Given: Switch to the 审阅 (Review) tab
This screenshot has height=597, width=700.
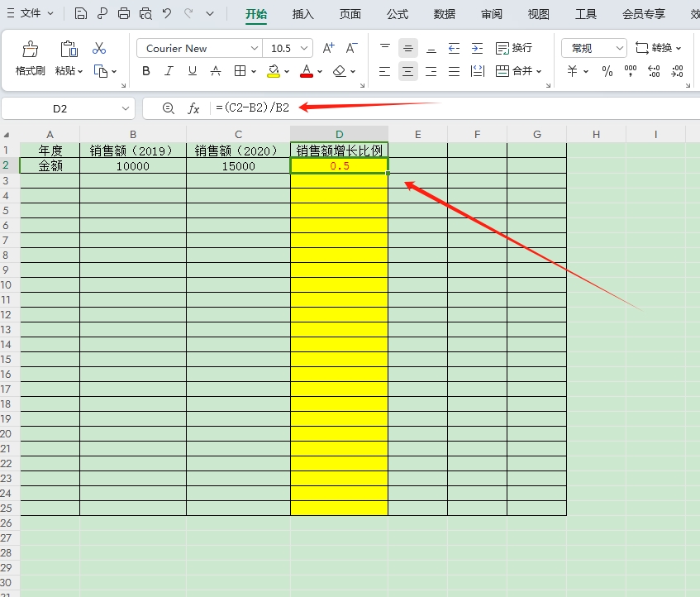Looking at the screenshot, I should click(x=492, y=14).
